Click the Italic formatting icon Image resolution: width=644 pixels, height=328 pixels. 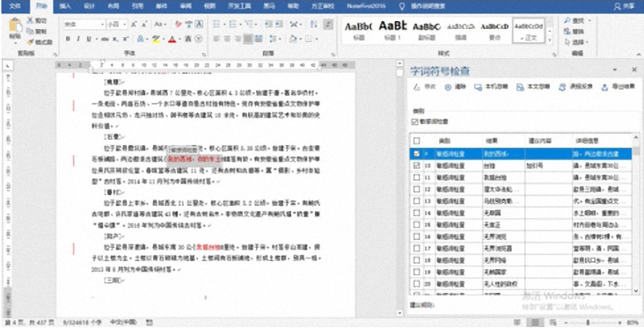click(78, 39)
